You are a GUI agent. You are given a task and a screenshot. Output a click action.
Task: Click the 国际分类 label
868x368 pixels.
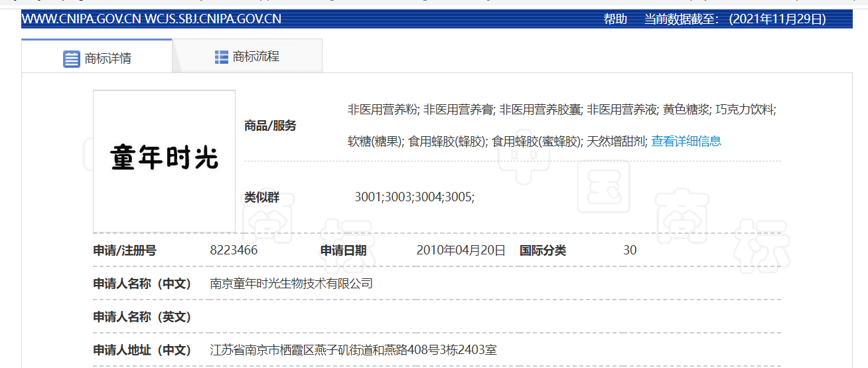pos(543,250)
